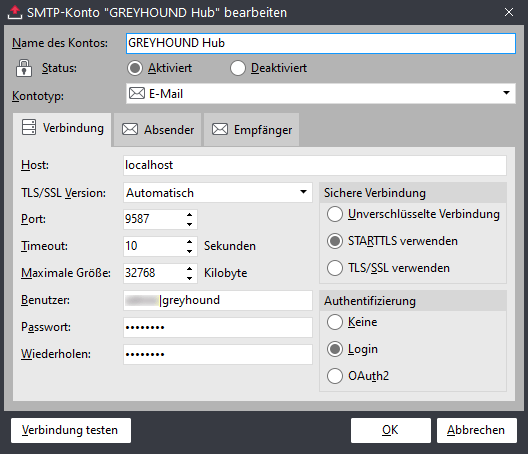The image size is (528, 454).
Task: Click the 'Maximale Größe:' label
Action: click(66, 273)
